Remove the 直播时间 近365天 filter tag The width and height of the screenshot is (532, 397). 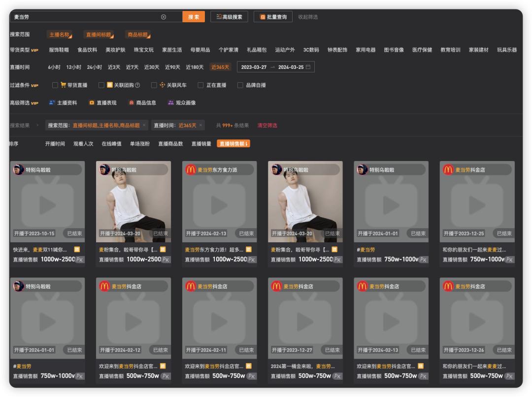[x=200, y=125]
